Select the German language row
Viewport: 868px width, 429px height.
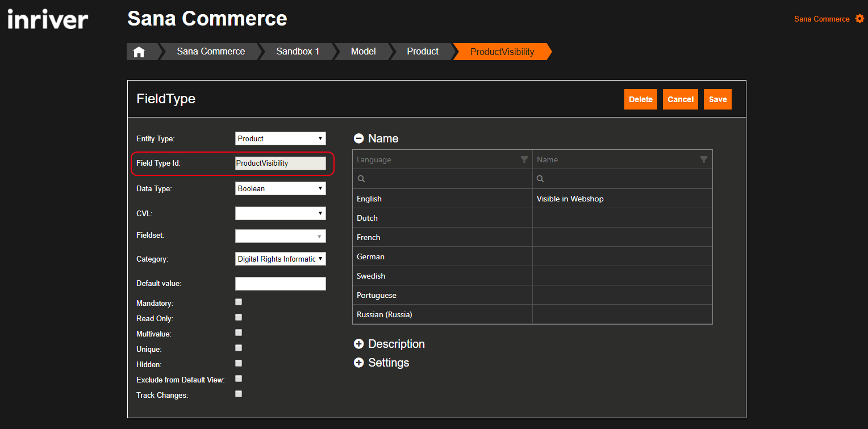(532, 256)
